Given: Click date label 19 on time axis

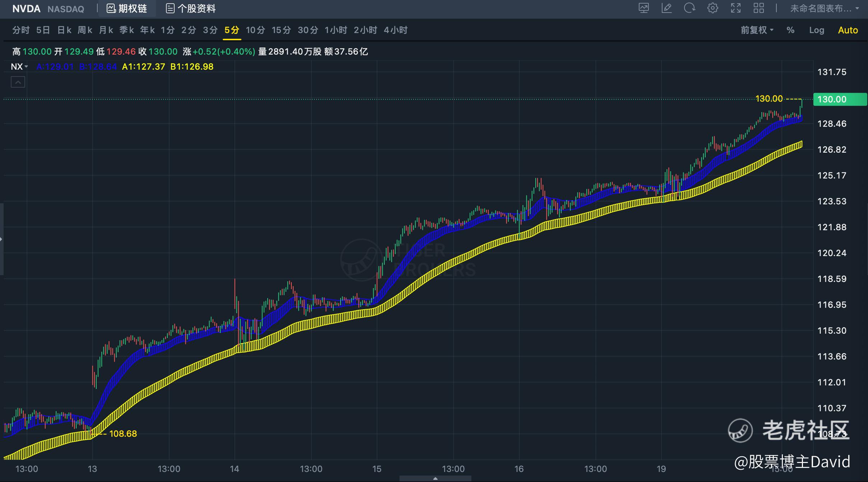Looking at the screenshot, I should tap(661, 469).
